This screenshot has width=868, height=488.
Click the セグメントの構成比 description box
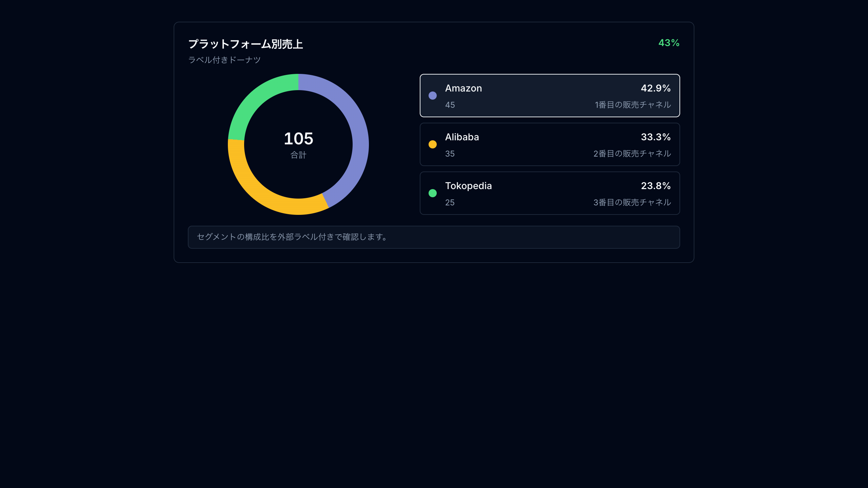pos(434,237)
